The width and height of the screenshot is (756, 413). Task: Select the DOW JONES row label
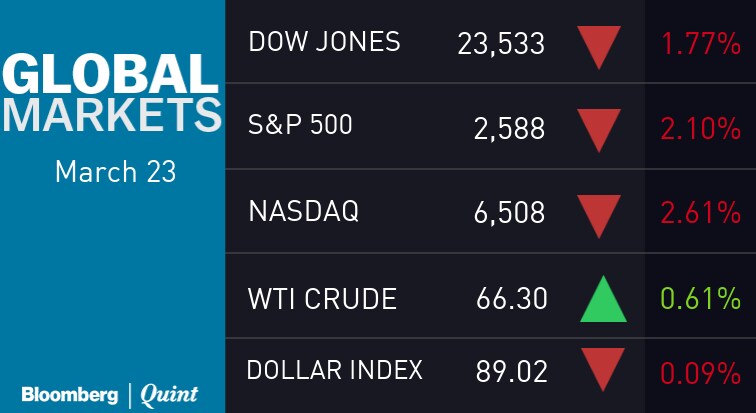(324, 42)
